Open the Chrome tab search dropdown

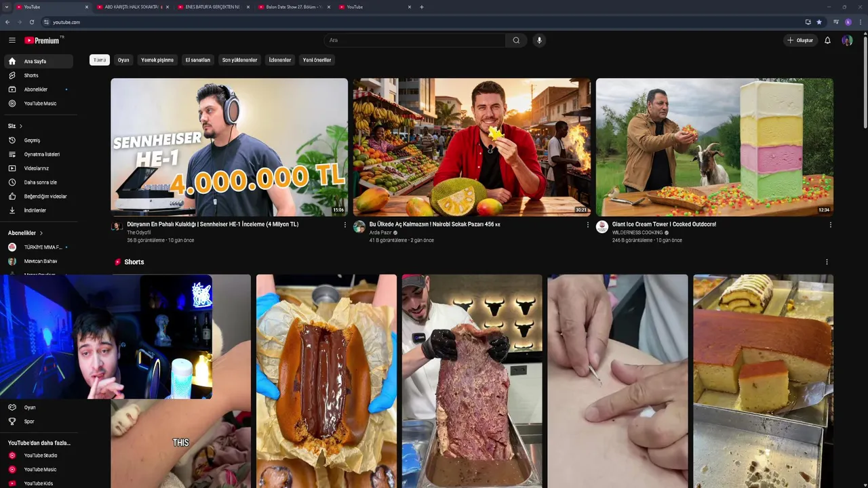coord(7,7)
